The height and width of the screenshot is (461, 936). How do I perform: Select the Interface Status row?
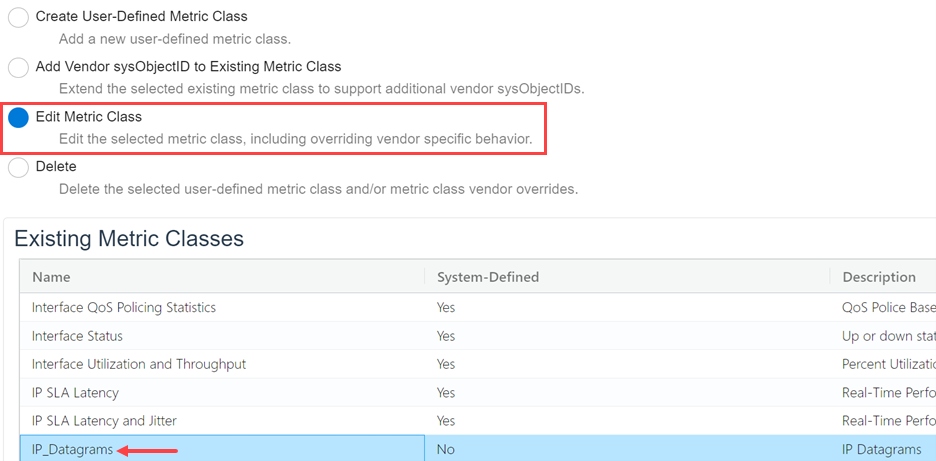pyautogui.click(x=80, y=335)
